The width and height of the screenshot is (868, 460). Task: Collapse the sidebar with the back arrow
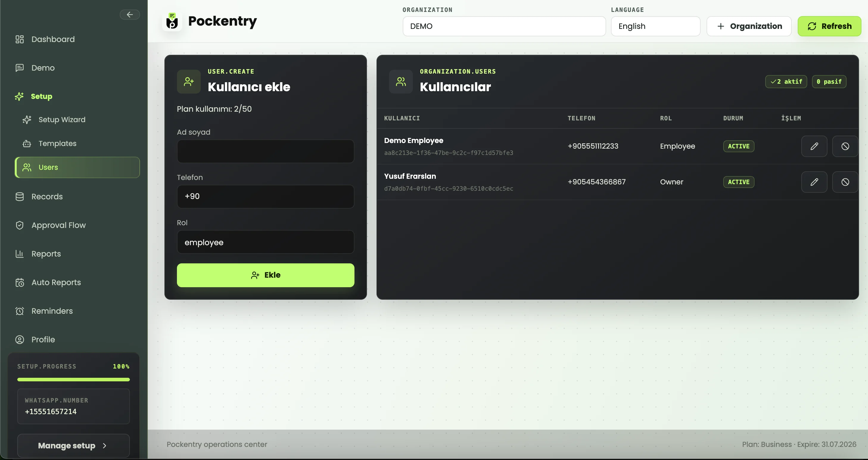pyautogui.click(x=130, y=15)
